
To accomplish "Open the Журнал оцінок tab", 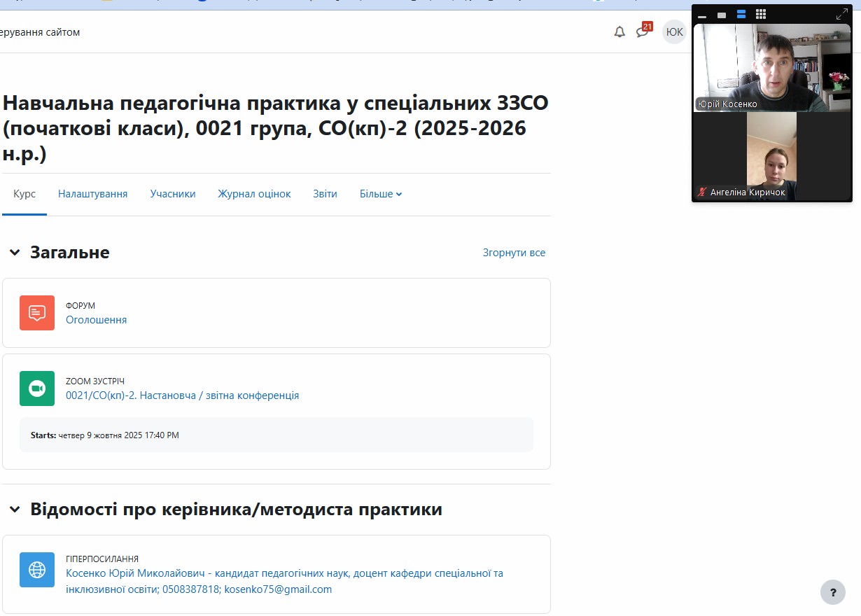I will [254, 194].
